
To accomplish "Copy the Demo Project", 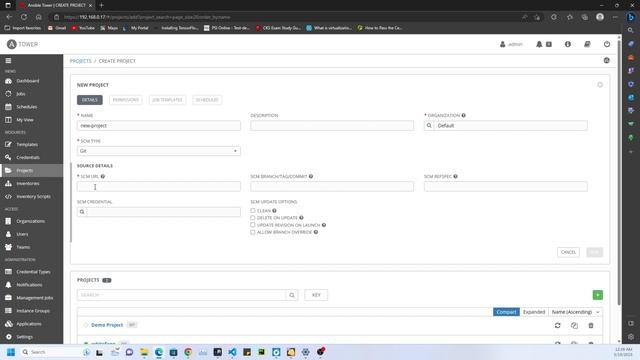I will coord(574,325).
